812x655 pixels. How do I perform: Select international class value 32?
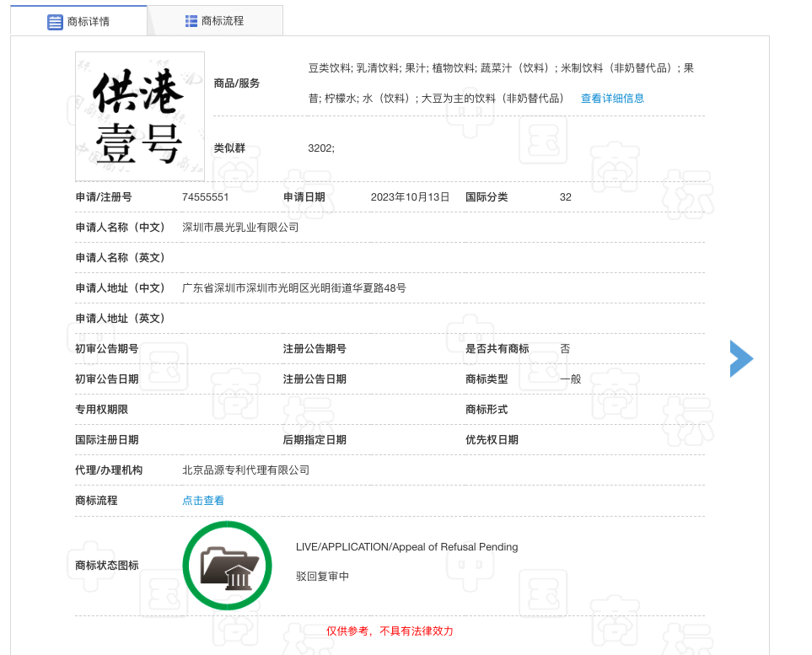click(x=566, y=197)
